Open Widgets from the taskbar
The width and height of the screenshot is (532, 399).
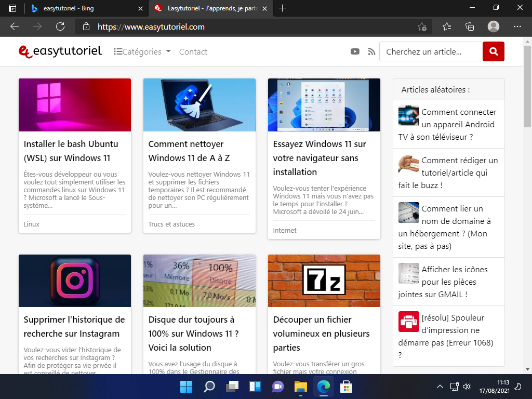point(255,387)
